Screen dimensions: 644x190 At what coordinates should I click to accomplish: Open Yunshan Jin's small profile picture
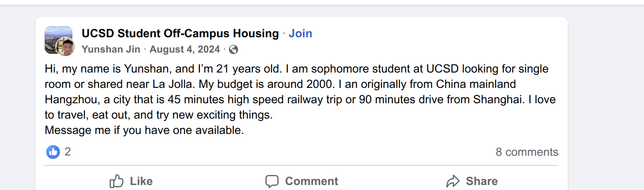65,47
